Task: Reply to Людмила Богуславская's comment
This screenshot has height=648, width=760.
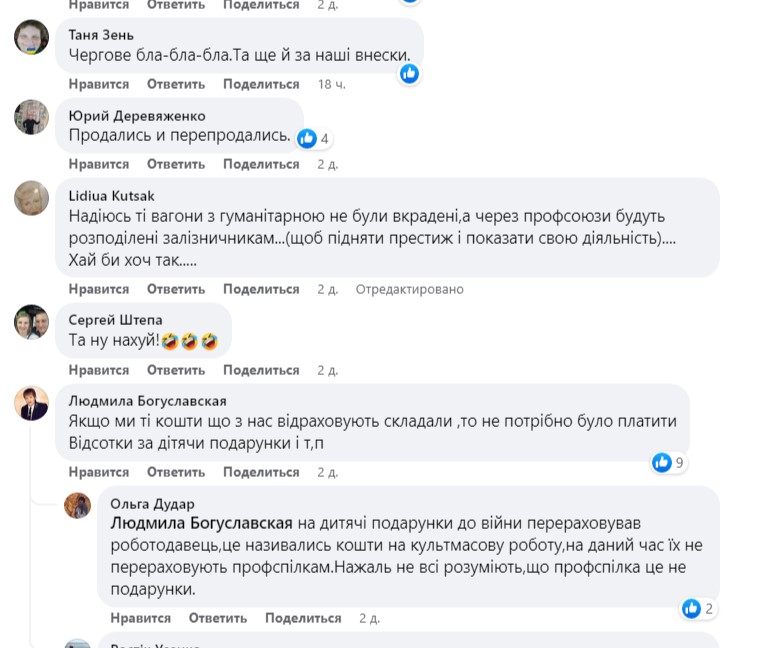Action: tap(176, 472)
